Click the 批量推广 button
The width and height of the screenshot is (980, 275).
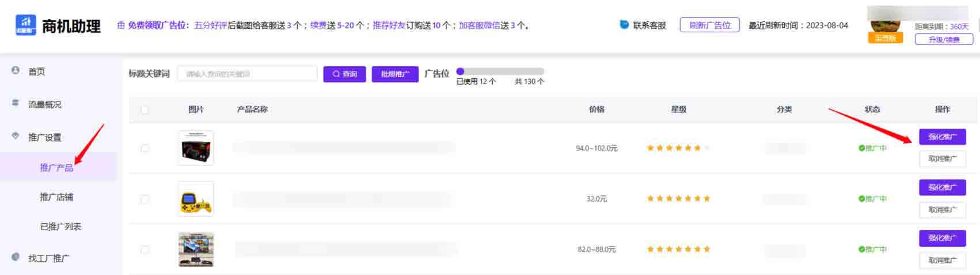[x=395, y=74]
